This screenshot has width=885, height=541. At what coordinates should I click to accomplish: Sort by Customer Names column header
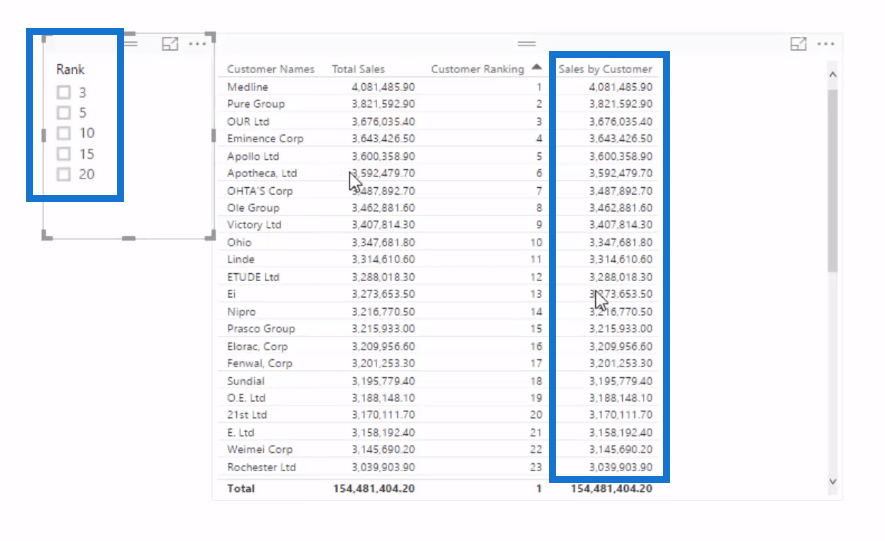[x=270, y=69]
